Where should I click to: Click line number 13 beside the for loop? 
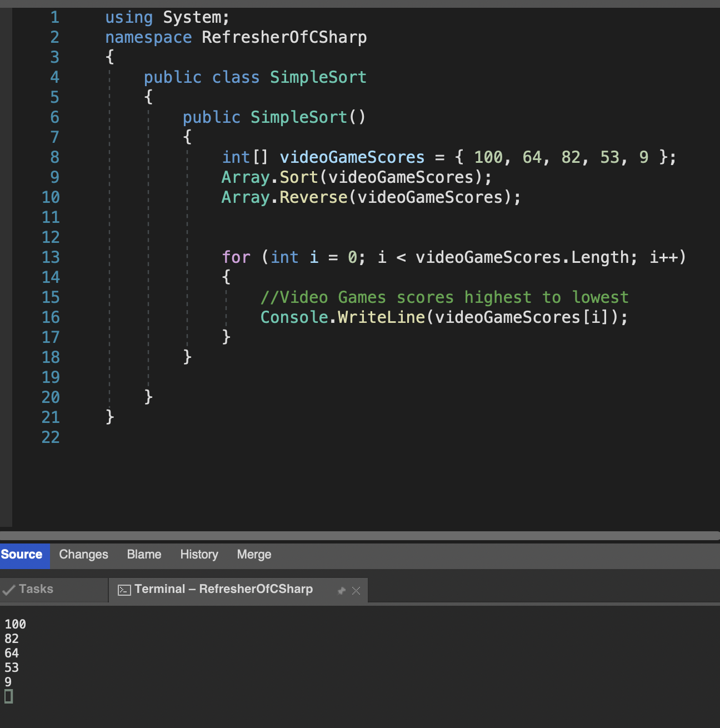point(51,257)
